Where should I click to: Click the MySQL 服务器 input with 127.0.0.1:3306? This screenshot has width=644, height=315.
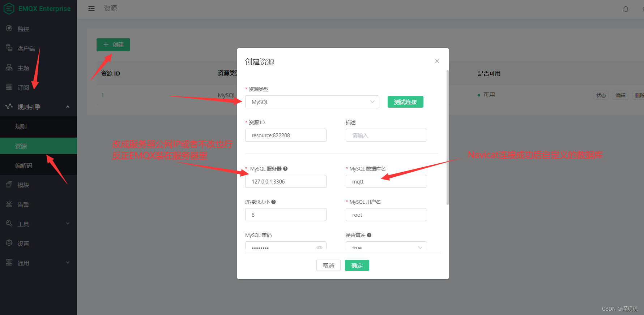pyautogui.click(x=286, y=181)
